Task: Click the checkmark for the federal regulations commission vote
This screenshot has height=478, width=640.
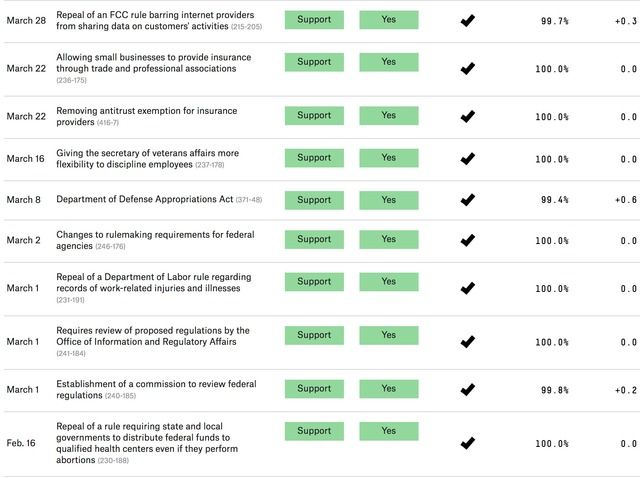Action: pyautogui.click(x=467, y=389)
